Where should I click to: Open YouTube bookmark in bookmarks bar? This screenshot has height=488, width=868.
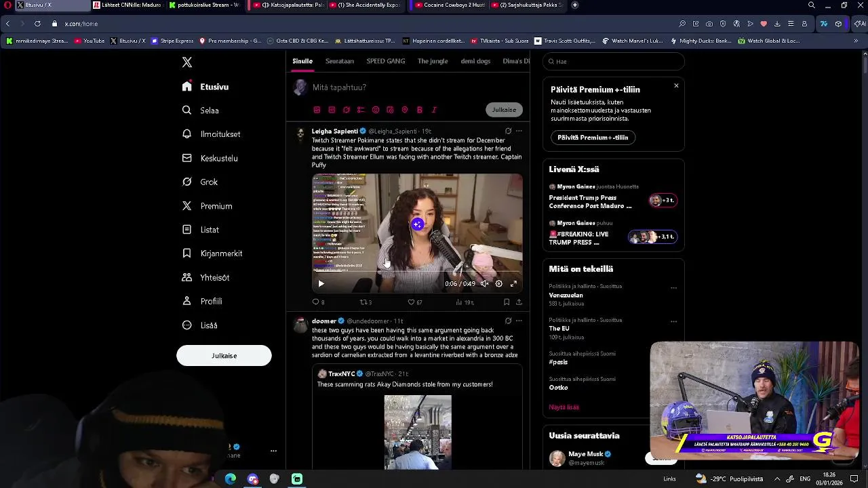[90, 41]
